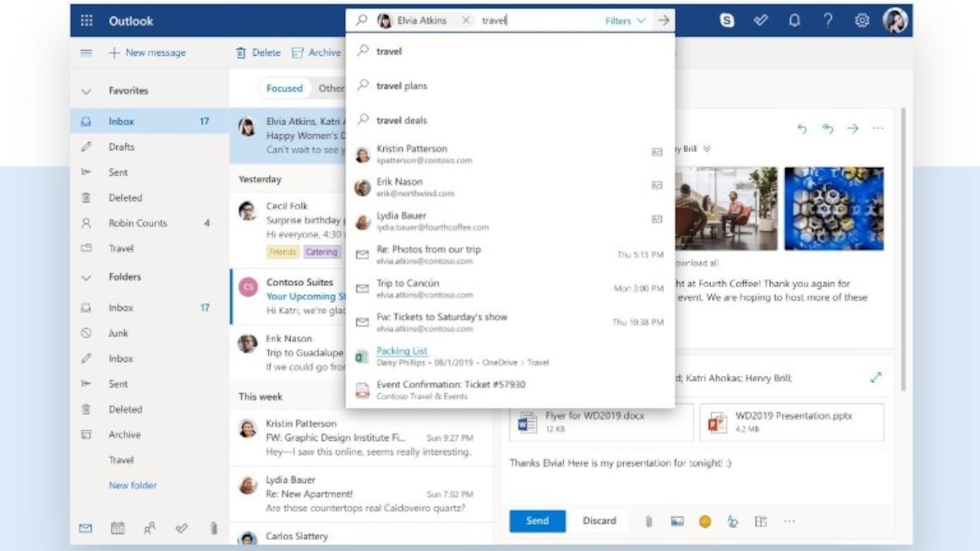980x551 pixels.
Task: Open Tasks checkmark in bottom bar
Action: coord(181,528)
